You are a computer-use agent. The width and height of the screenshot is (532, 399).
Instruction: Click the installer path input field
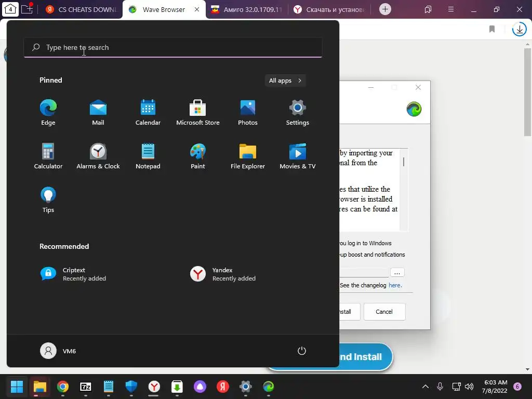[x=364, y=272]
